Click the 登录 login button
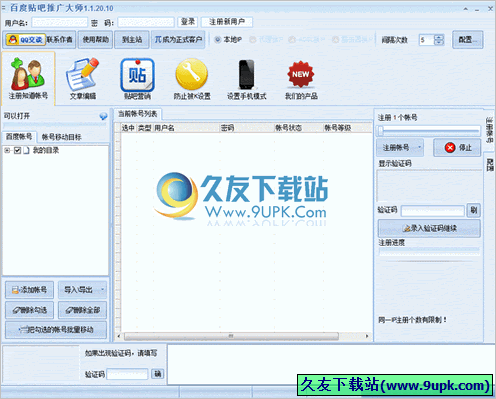Viewport: 496px width, 399px height. point(188,22)
